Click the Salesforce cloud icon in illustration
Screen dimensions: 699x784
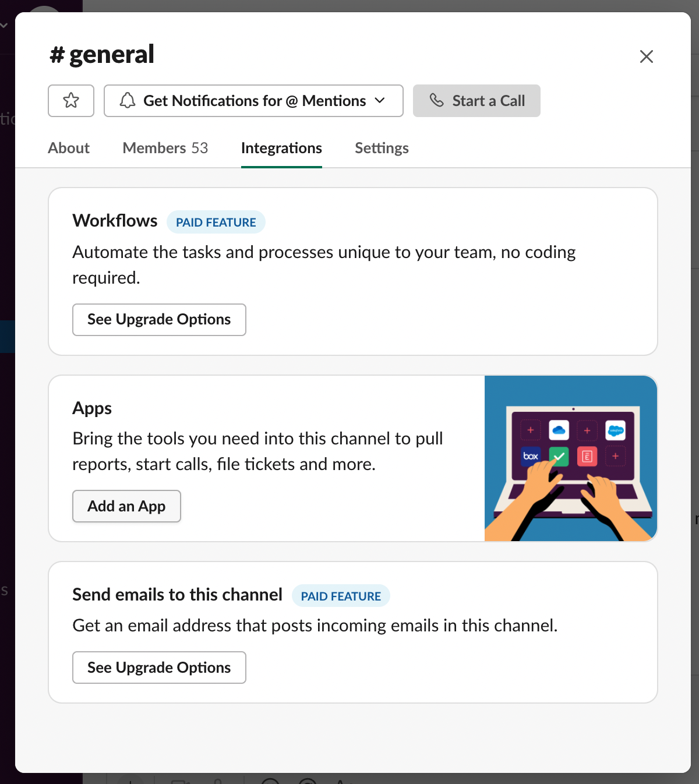(615, 431)
